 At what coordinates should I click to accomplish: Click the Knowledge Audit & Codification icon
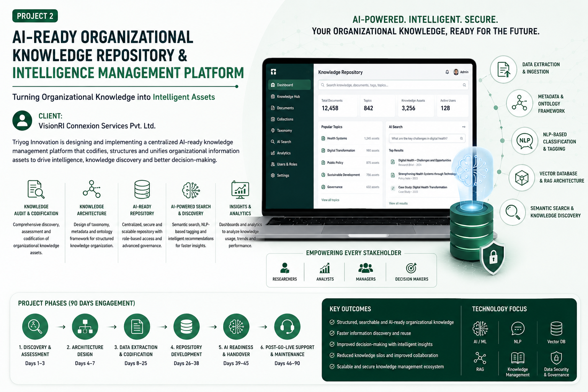36,189
